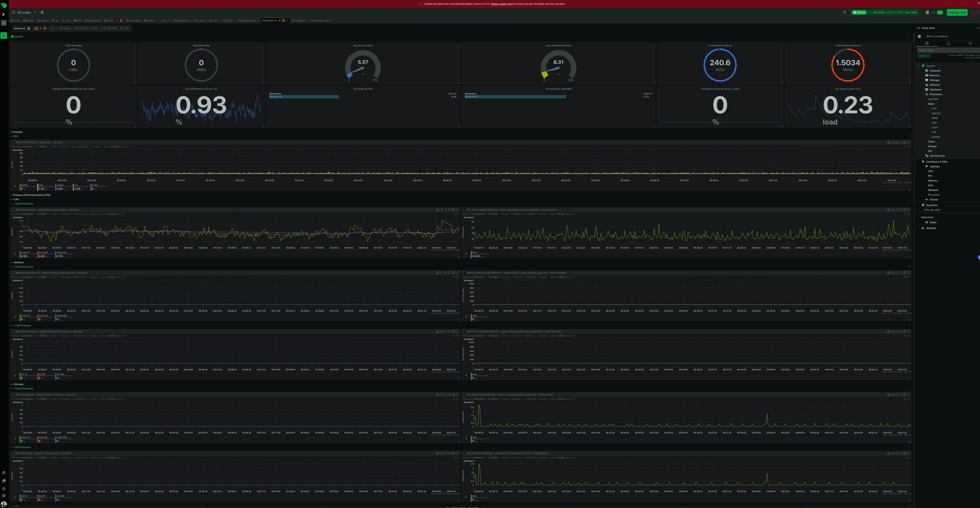980x508 pixels.
Task: Click the Please update them link
Action: 501,4
